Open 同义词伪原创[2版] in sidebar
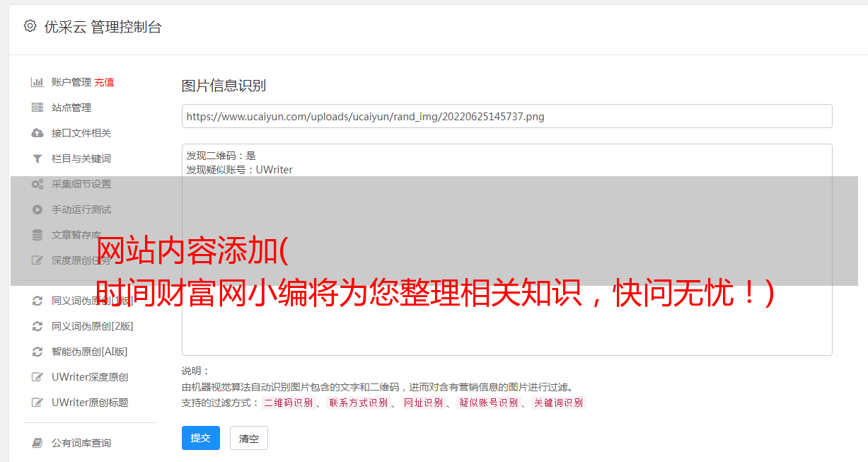The height and width of the screenshot is (462, 868). (x=93, y=326)
